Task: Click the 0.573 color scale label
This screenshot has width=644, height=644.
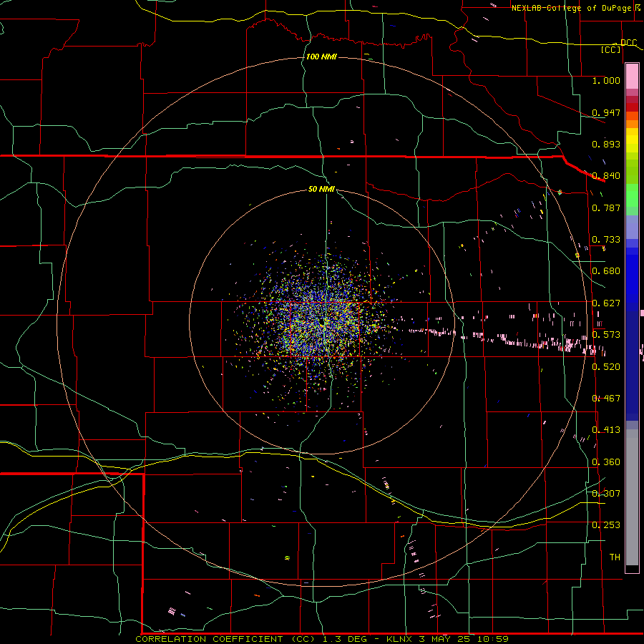Action: (x=606, y=335)
